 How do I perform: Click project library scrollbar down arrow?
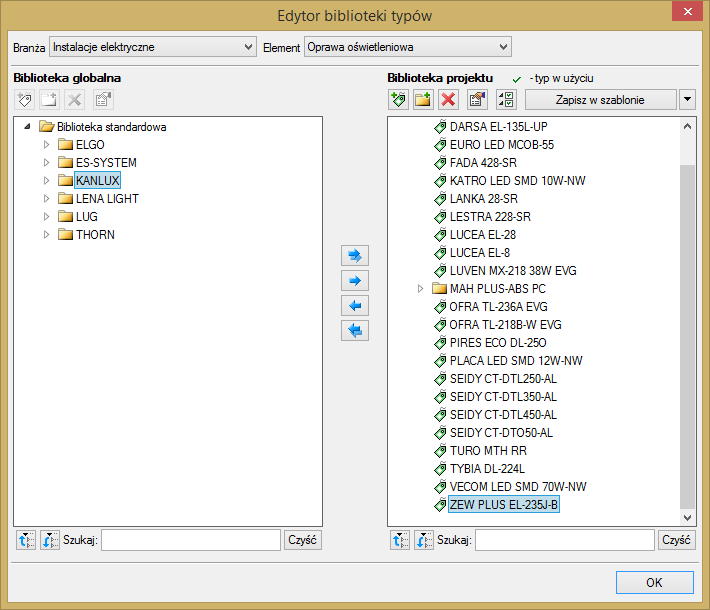coord(687,517)
